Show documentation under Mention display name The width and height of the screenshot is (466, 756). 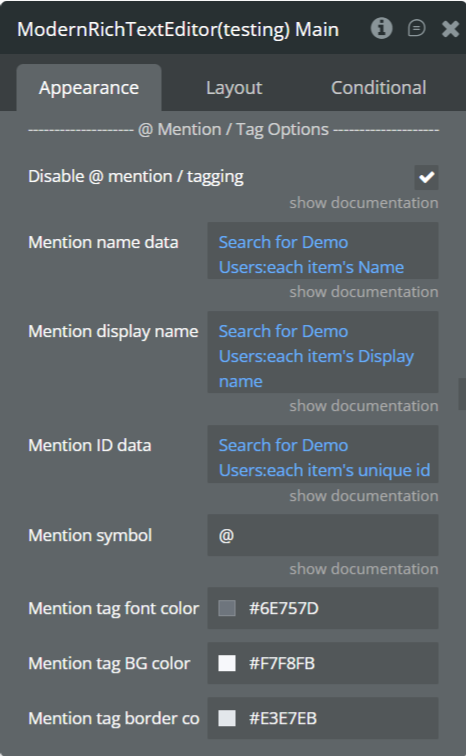[364, 406]
